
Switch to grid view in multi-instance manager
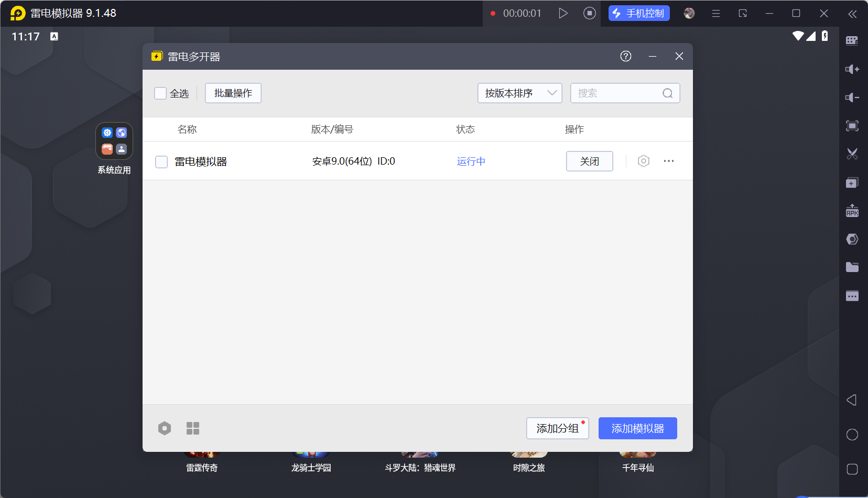193,428
